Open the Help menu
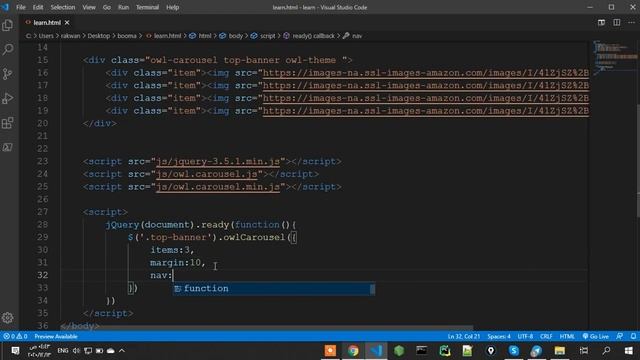The height and width of the screenshot is (360, 640). pyautogui.click(x=173, y=7)
